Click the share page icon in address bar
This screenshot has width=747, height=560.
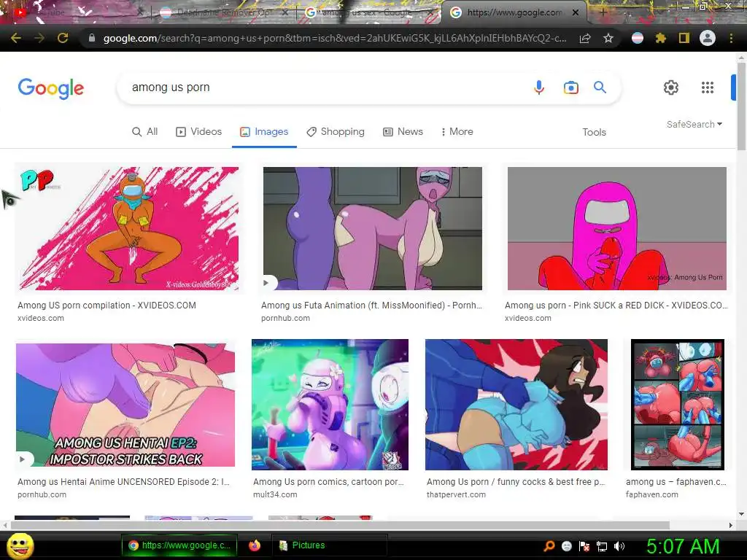click(585, 39)
